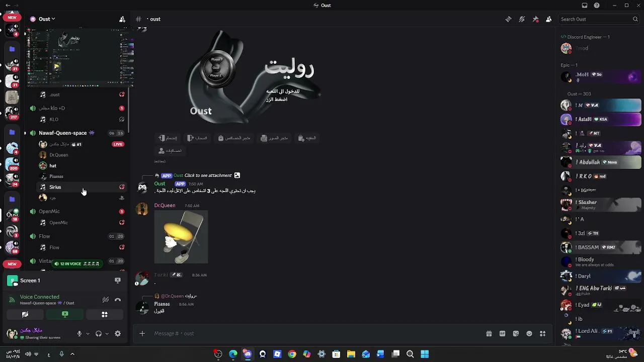This screenshot has width=644, height=362.
Task: Select member ! Abdullah in member list
Action: 601,162
